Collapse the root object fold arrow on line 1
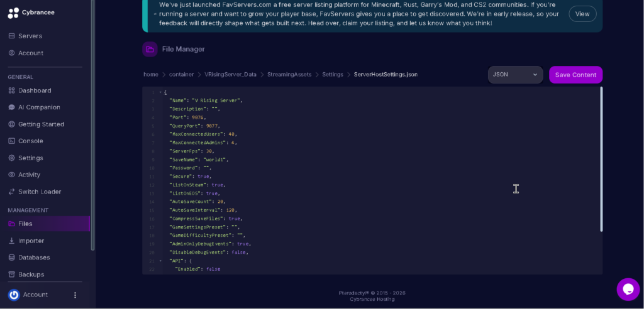Screen dimensions: 644x309 click(x=160, y=92)
